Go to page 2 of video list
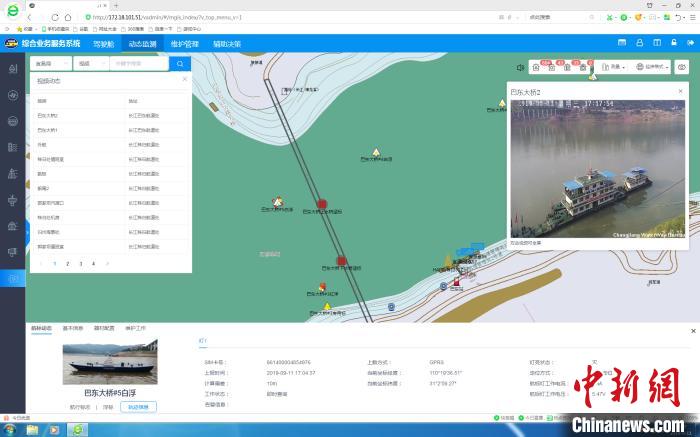Screen dimensions: 700x437 click(x=67, y=263)
